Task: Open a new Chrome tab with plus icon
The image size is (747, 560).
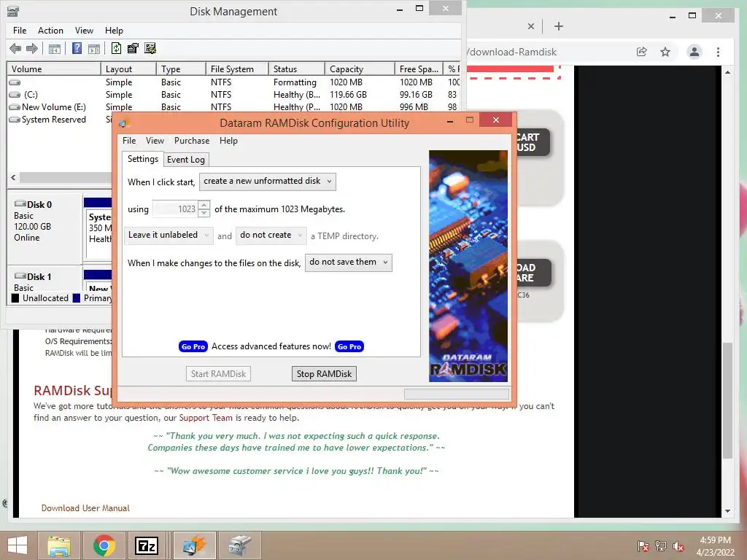Action: click(x=559, y=26)
